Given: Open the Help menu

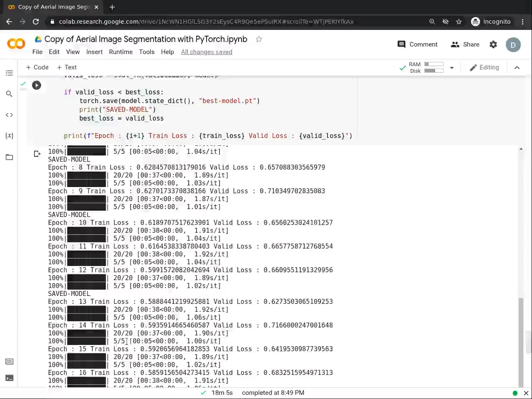Looking at the screenshot, I should click(167, 52).
